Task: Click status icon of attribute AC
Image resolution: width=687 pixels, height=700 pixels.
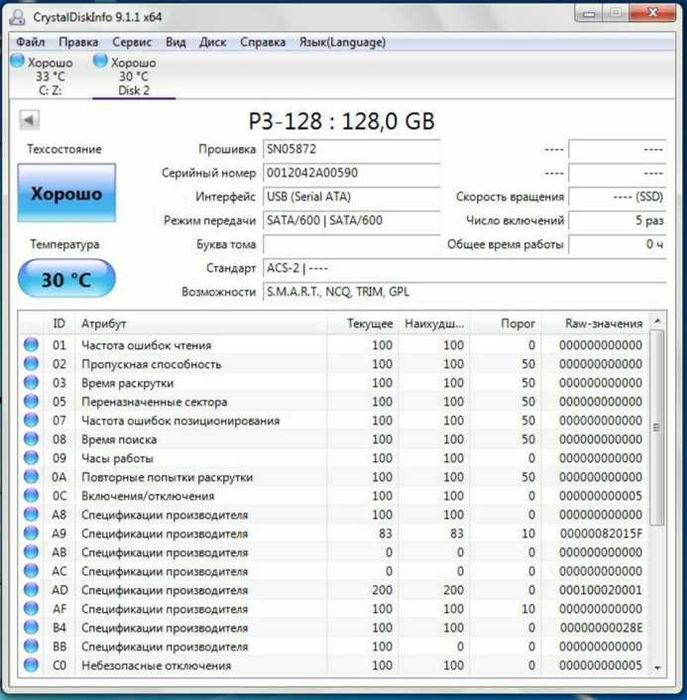Action: click(31, 571)
